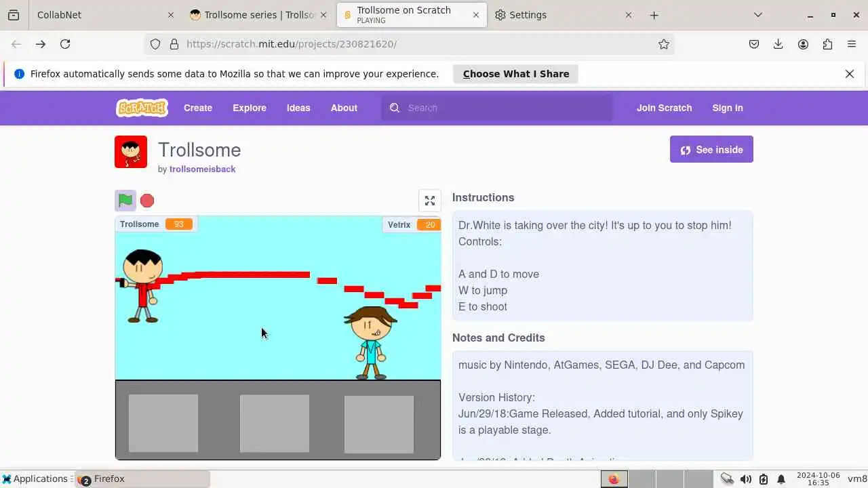868x488 pixels.
Task: Go back one page
Action: 16,44
